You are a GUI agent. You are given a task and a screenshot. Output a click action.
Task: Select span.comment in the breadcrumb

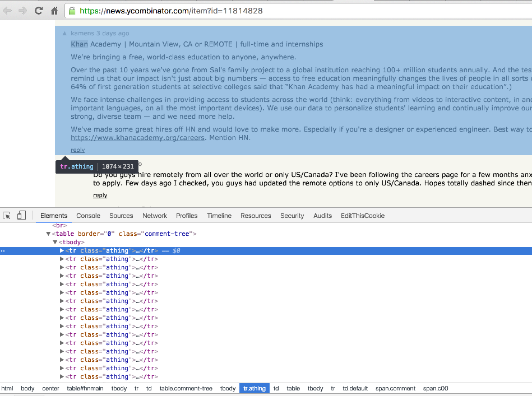(395, 389)
